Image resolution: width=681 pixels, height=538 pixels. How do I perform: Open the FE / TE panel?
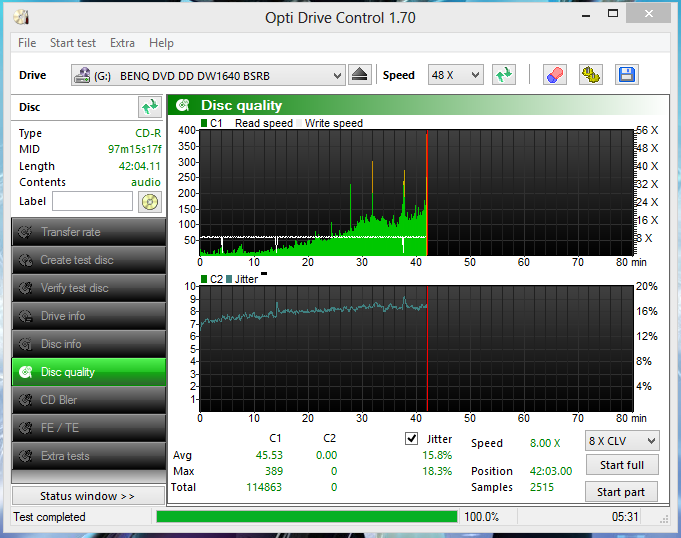89,428
